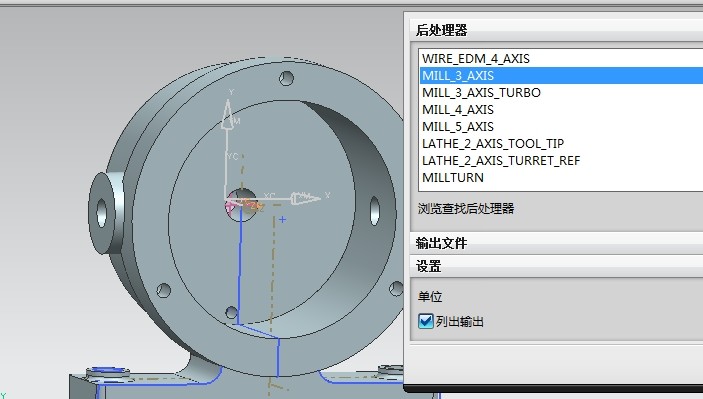Screen dimensions: 703x399
Task: Expand the 输出文件 section
Action: click(556, 243)
